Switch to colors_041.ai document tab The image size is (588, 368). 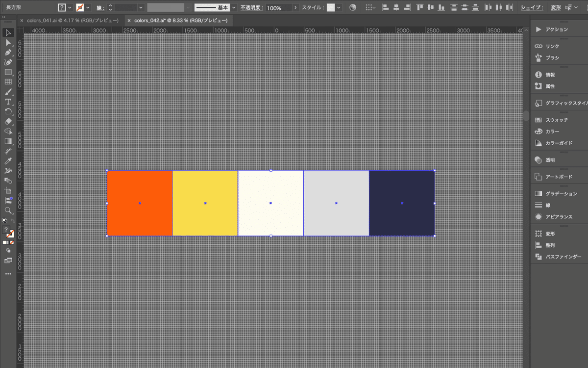73,21
